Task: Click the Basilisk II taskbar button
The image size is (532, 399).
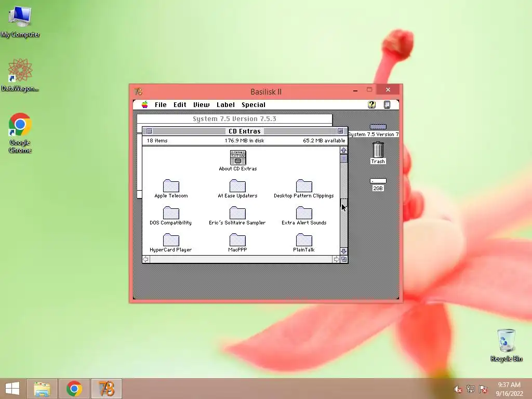Action: point(106,389)
